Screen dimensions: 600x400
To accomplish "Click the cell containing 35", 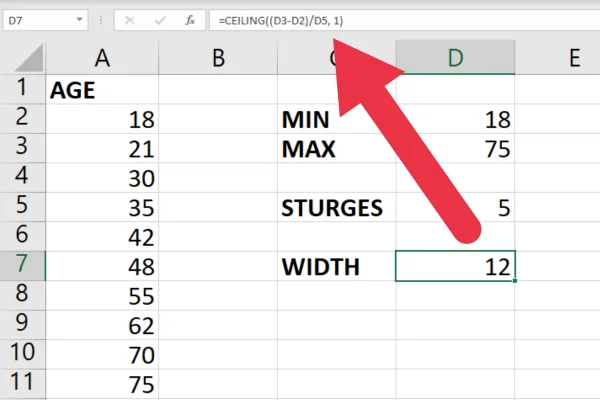I will [102, 207].
